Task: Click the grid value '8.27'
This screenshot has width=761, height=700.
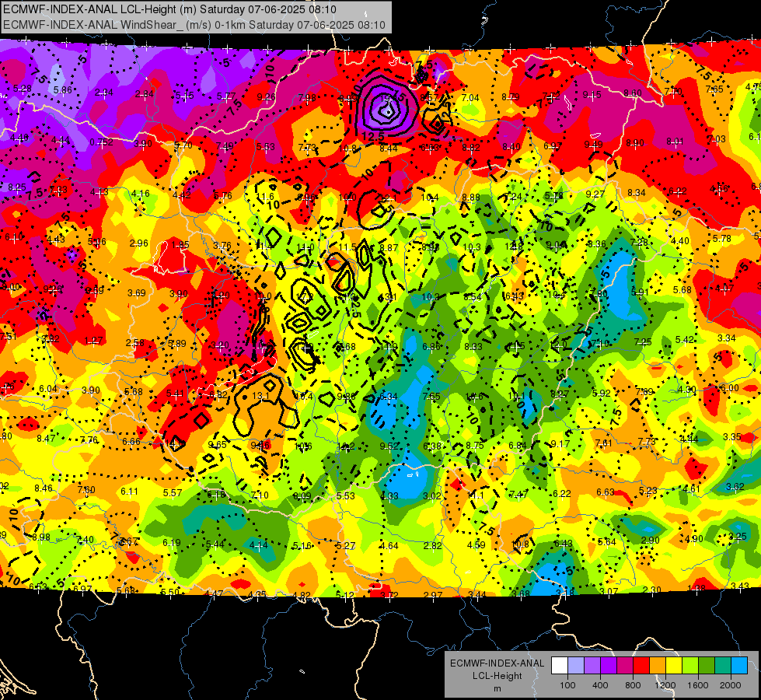Action: click(x=560, y=394)
